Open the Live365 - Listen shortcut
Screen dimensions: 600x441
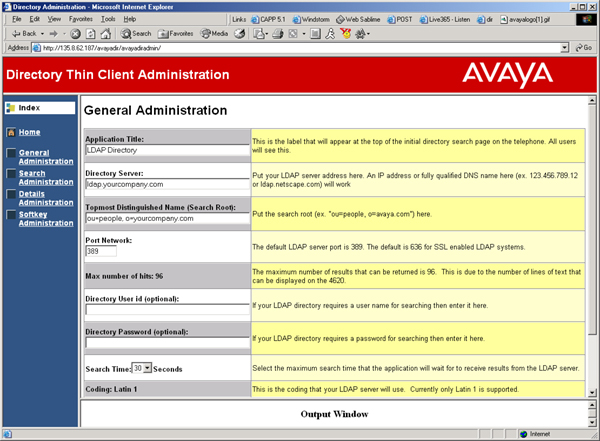445,20
